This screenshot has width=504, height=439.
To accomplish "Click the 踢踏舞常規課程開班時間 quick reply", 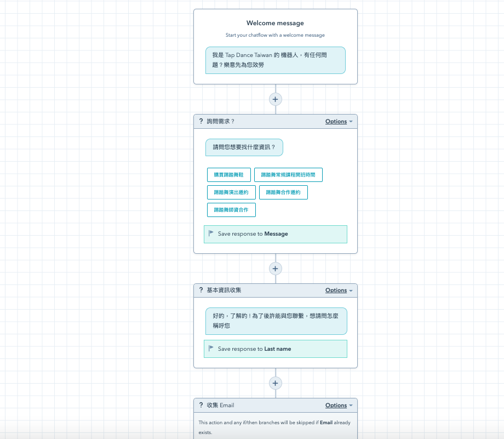I will coord(287,175).
